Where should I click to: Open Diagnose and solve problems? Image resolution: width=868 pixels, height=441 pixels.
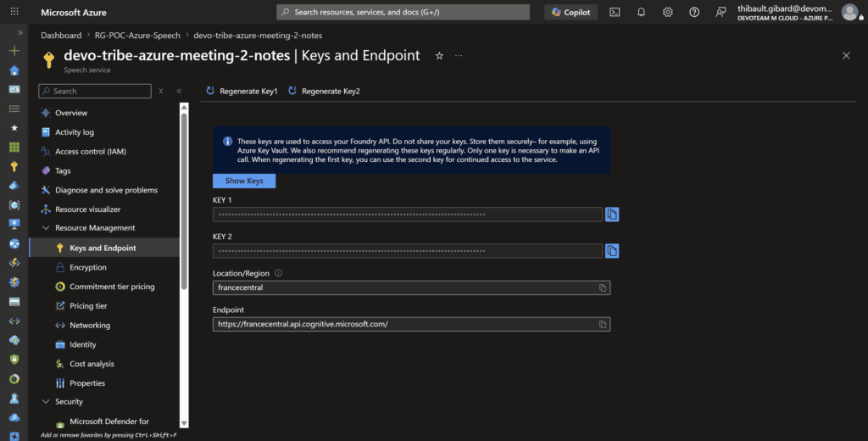104,190
